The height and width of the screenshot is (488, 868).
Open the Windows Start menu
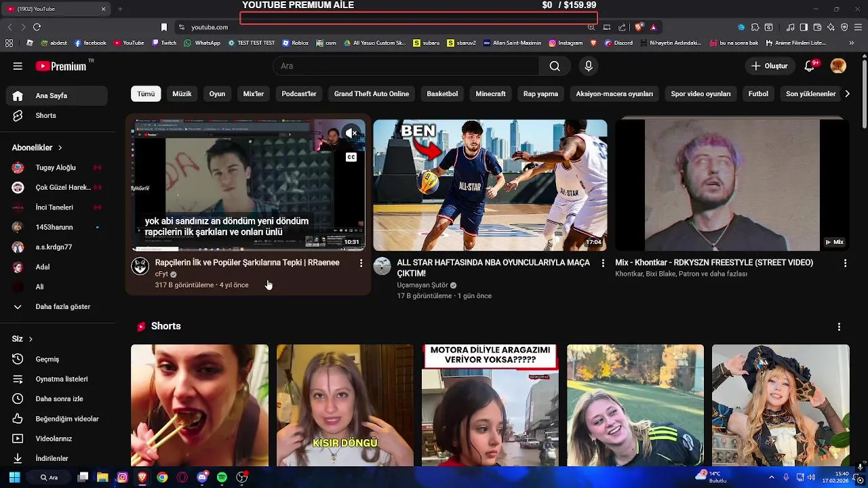14,477
